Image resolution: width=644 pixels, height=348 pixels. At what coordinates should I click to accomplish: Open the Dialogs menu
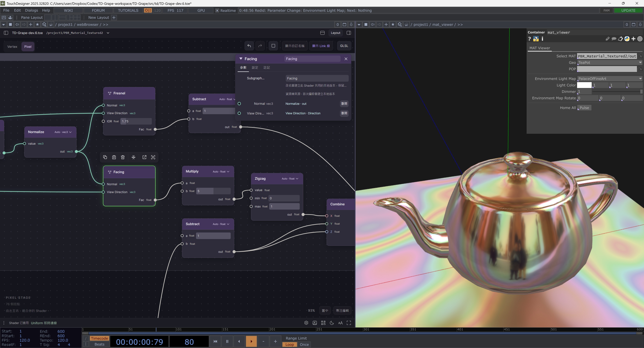point(32,10)
